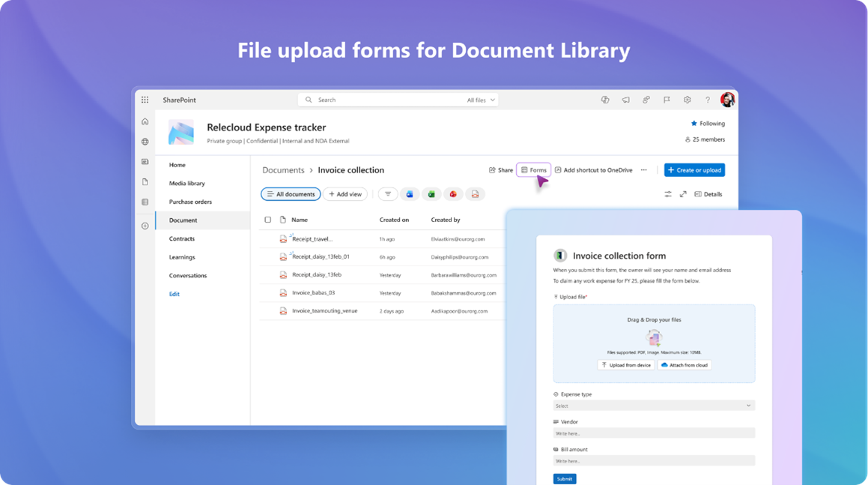The height and width of the screenshot is (485, 868).
Task: Open the share network icon in top bar
Action: (x=646, y=100)
